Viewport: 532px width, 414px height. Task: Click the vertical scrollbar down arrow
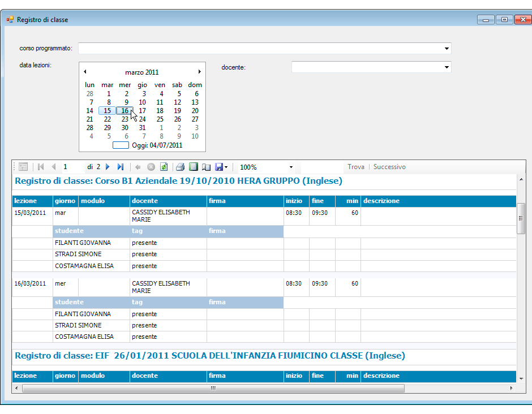coord(521,378)
